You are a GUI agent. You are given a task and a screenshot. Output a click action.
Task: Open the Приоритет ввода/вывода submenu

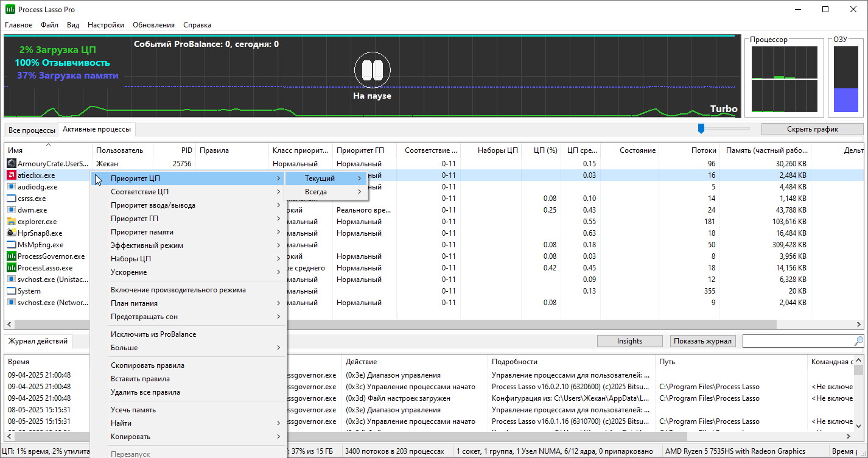pos(188,205)
